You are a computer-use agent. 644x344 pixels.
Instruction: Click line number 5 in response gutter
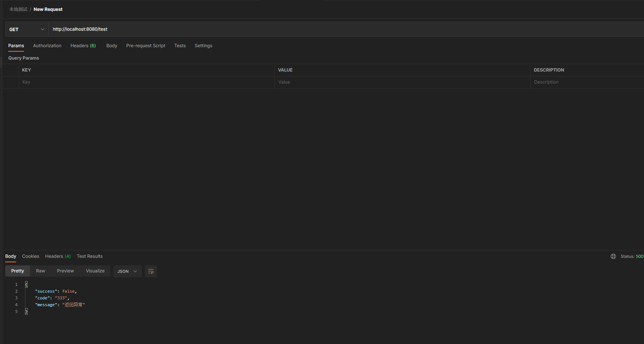pos(16,311)
